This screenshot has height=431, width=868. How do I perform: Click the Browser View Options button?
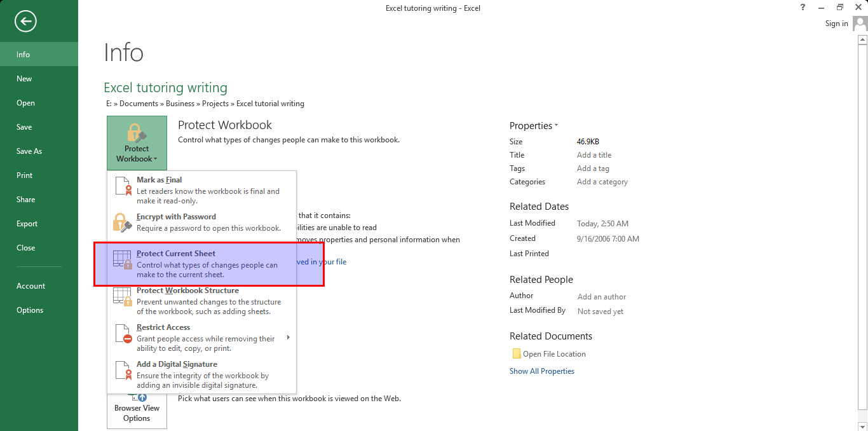click(x=137, y=412)
